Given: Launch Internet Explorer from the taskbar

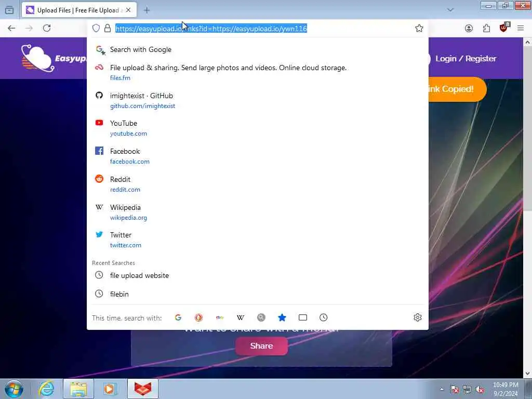Looking at the screenshot, I should click(46, 389).
